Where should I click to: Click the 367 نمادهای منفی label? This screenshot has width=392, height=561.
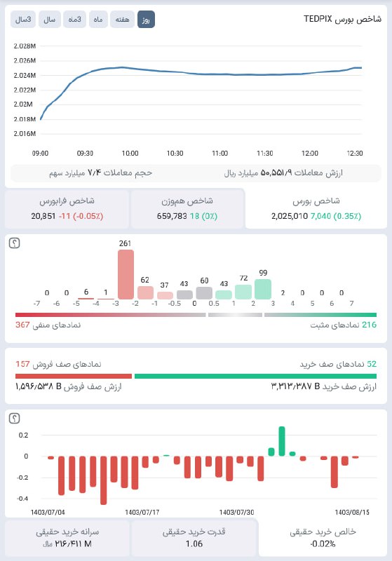point(48,325)
